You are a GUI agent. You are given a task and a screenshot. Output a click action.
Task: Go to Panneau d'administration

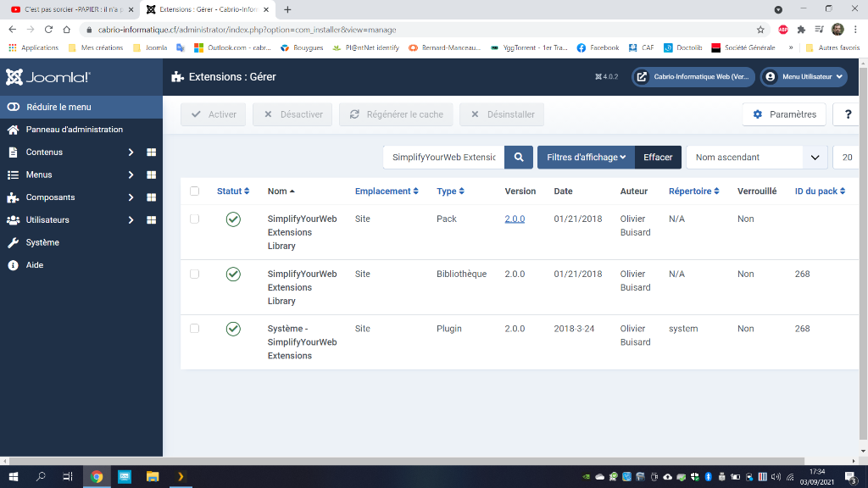coord(74,130)
